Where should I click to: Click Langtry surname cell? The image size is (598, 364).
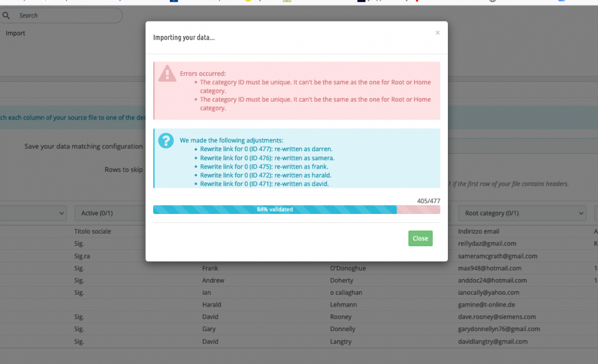[x=341, y=341]
